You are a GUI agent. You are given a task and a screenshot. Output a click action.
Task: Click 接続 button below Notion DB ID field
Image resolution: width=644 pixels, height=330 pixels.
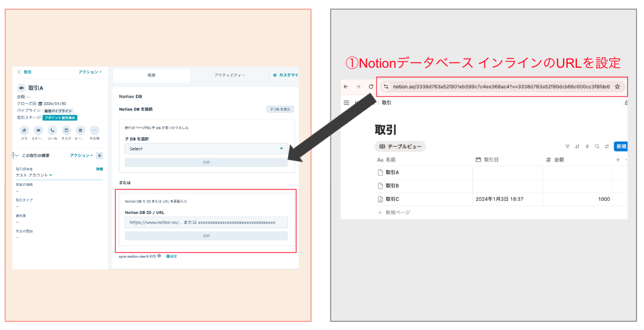tap(206, 236)
